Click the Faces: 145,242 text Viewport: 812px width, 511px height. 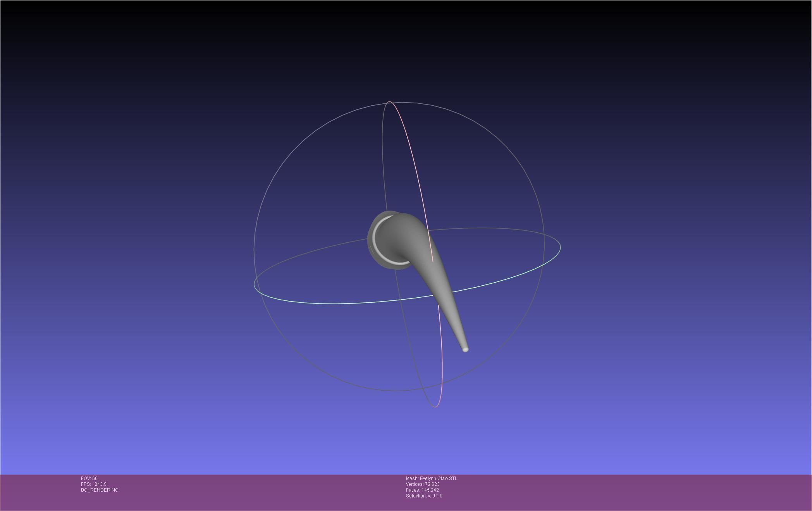[422, 490]
